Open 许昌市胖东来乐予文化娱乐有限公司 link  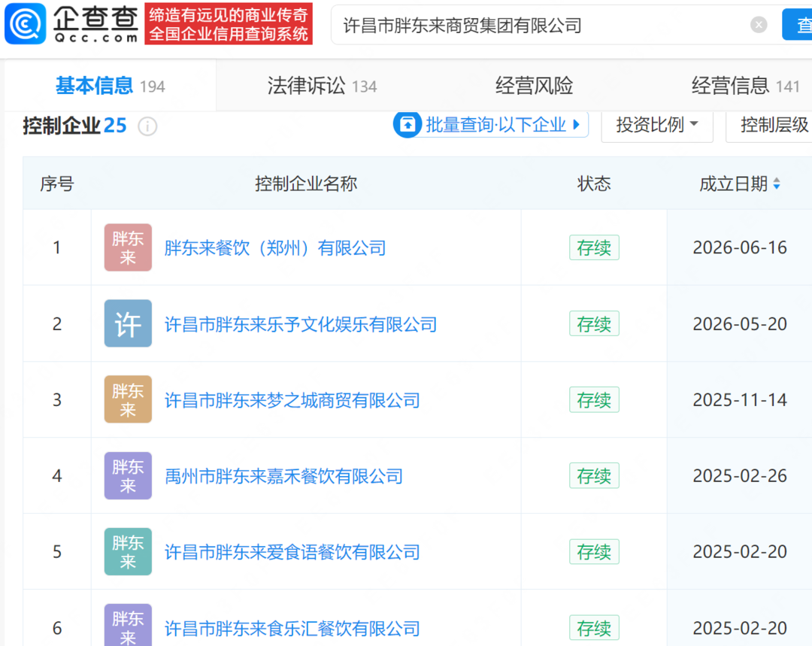pos(301,324)
